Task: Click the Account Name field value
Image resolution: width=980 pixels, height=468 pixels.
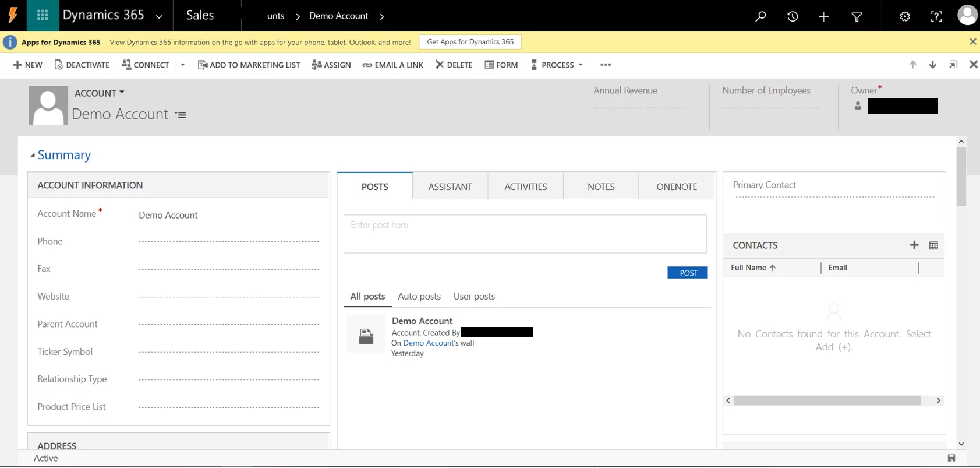Action: point(168,215)
